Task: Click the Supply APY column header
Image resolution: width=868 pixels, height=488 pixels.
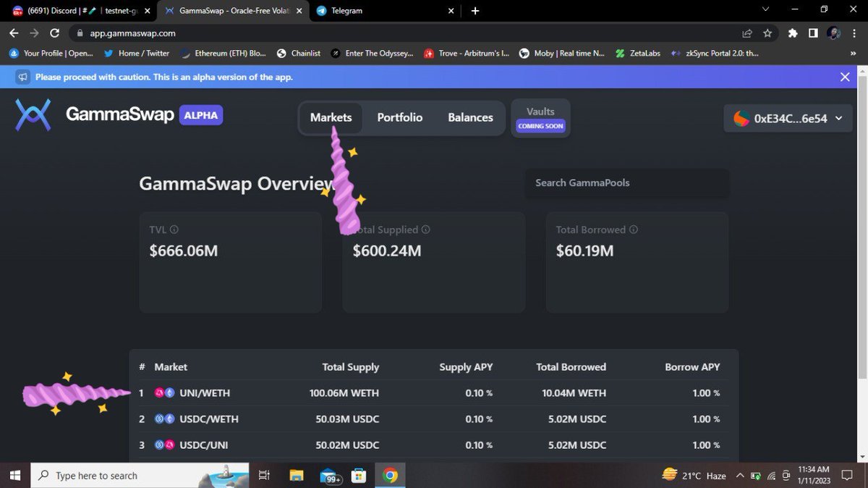Action: pos(466,367)
